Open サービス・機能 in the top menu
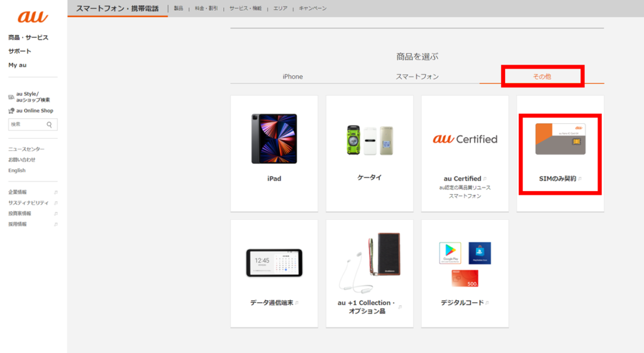Screen dimensions: 644x353 point(245,8)
